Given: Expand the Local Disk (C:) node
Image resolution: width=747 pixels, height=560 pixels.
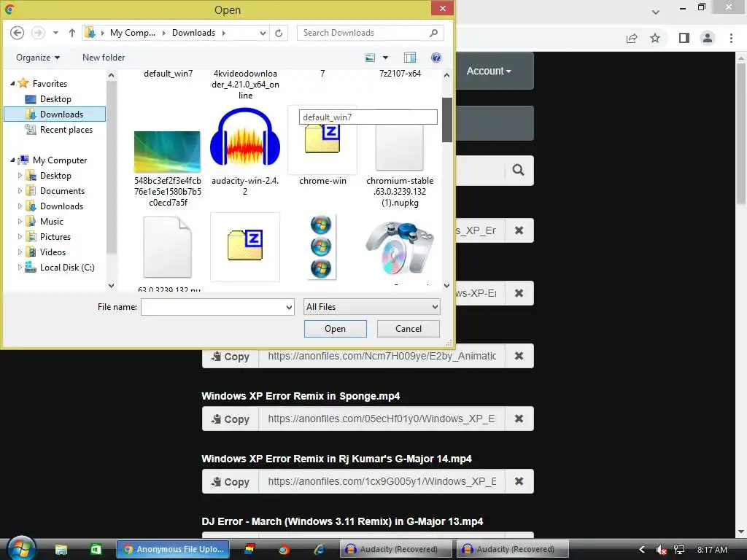Looking at the screenshot, I should tap(20, 268).
